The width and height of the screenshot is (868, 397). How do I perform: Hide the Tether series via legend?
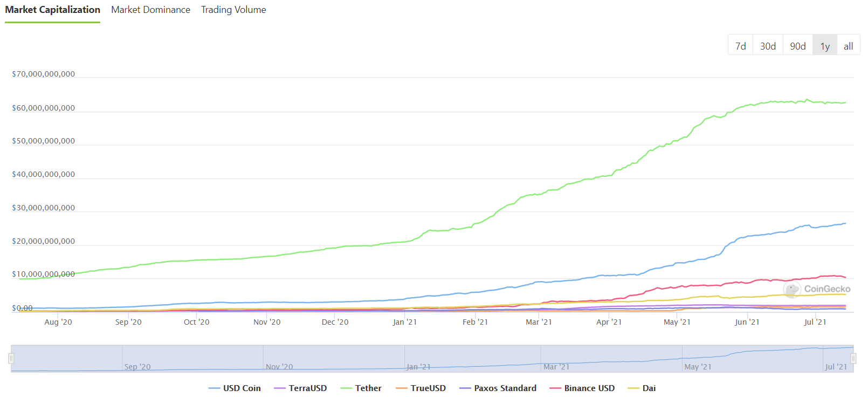click(361, 388)
